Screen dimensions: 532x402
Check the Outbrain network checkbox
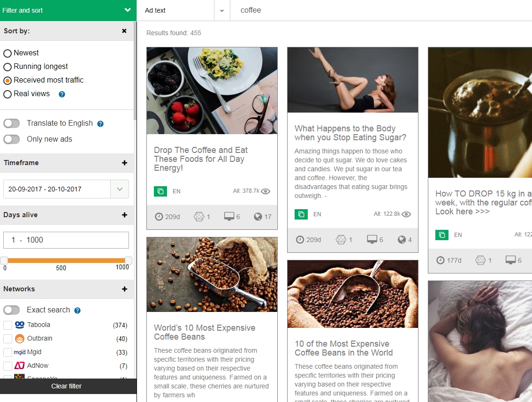click(x=8, y=339)
